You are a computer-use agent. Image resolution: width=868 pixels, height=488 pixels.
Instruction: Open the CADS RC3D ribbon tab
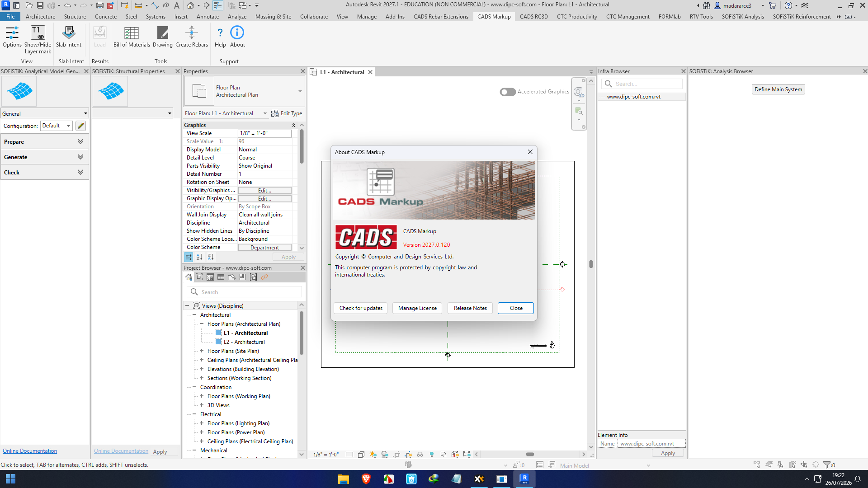coord(533,17)
